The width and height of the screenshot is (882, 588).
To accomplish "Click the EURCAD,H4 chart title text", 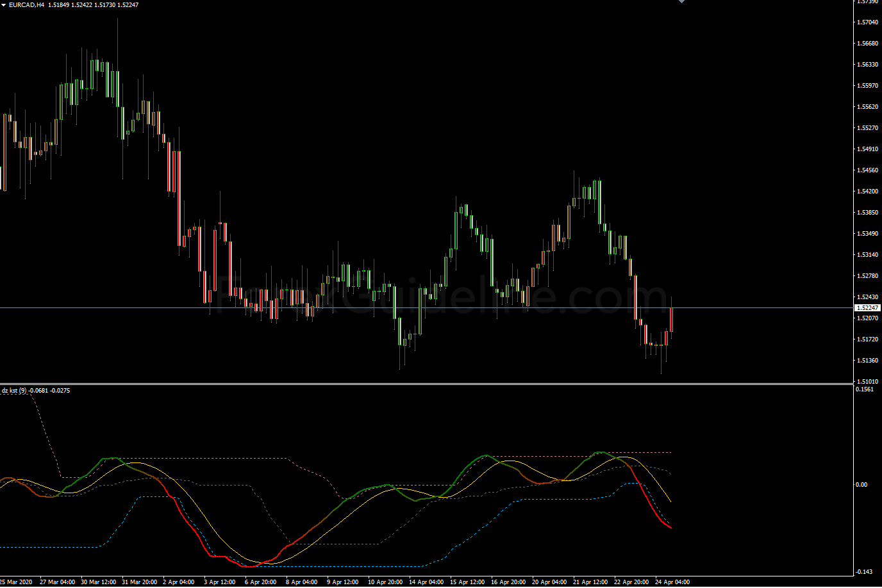I will (26, 5).
